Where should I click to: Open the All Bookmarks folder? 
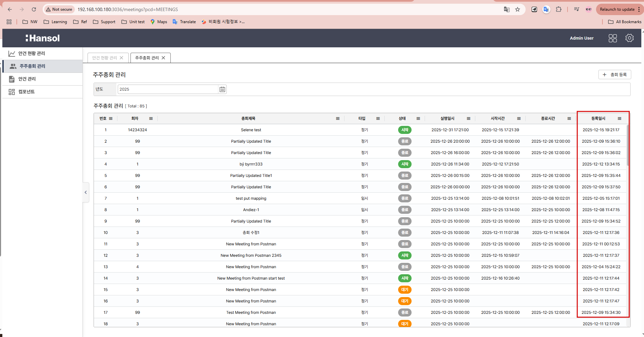625,22
